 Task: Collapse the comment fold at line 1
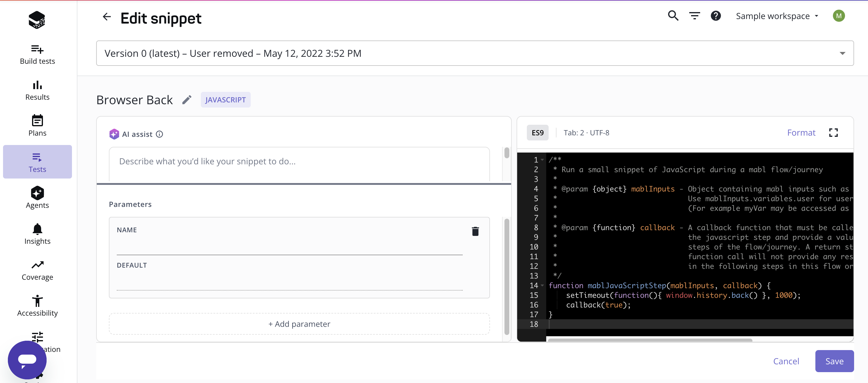(x=543, y=160)
